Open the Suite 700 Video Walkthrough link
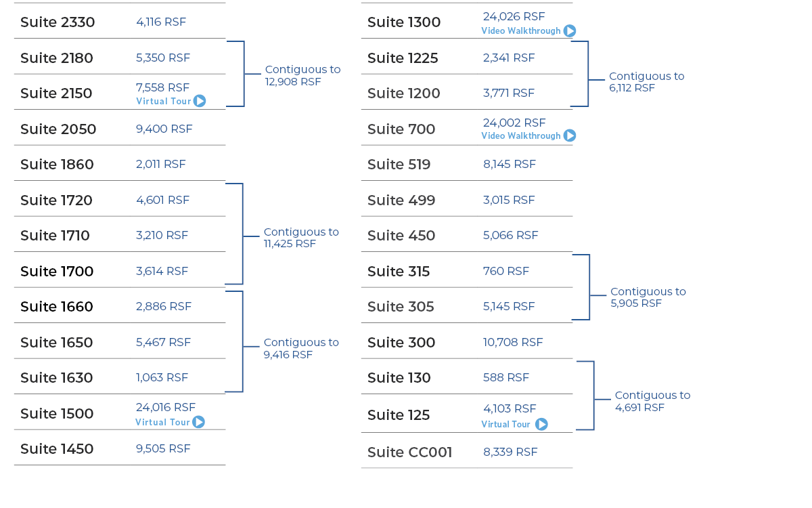Image resolution: width=812 pixels, height=508 pixels. tap(521, 135)
